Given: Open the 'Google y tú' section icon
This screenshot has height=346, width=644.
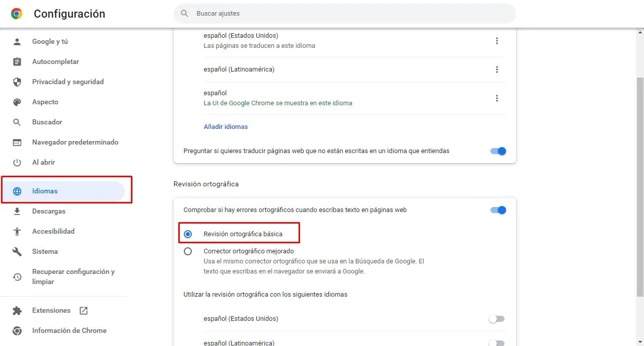Looking at the screenshot, I should coord(17,41).
